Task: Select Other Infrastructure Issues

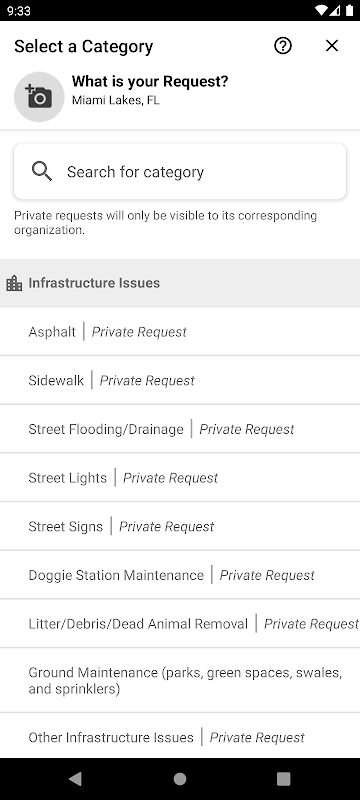Action: pos(180,737)
